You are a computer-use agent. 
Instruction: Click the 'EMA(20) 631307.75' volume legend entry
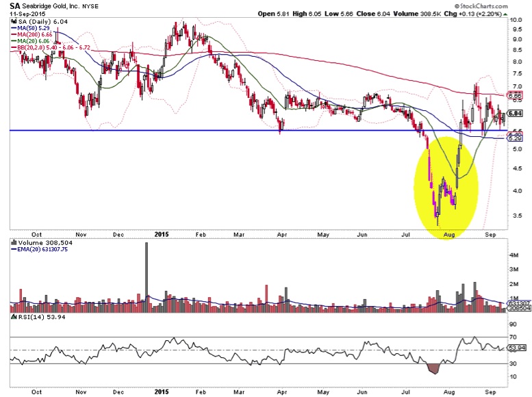[x=42, y=249]
